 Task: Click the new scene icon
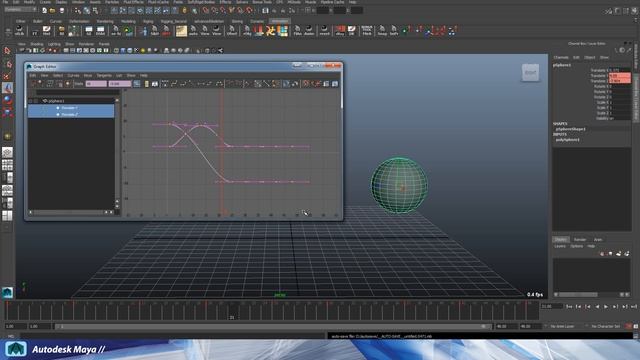point(44,10)
